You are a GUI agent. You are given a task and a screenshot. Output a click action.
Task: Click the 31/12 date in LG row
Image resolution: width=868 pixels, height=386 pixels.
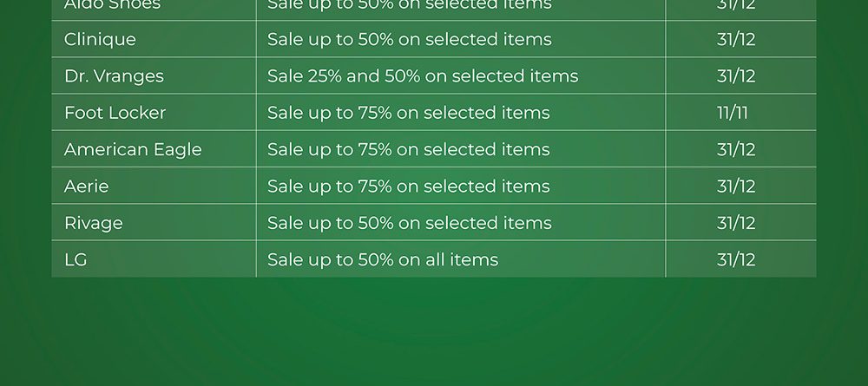(736, 259)
